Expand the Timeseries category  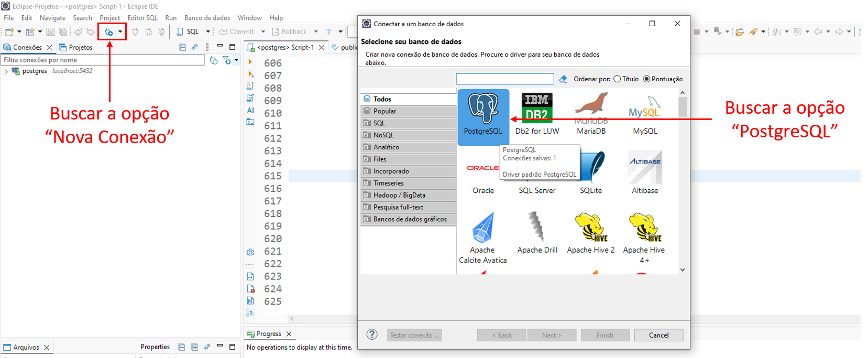[x=408, y=183]
